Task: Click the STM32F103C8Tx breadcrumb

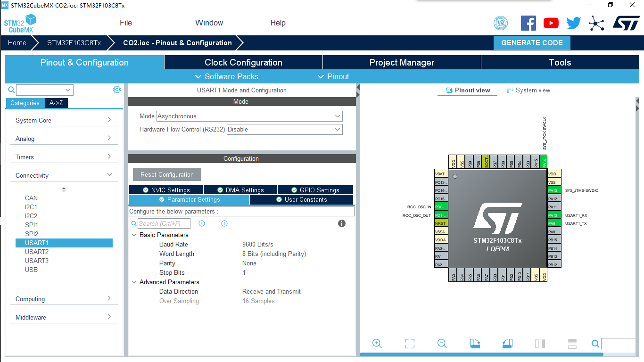Action: pos(74,42)
